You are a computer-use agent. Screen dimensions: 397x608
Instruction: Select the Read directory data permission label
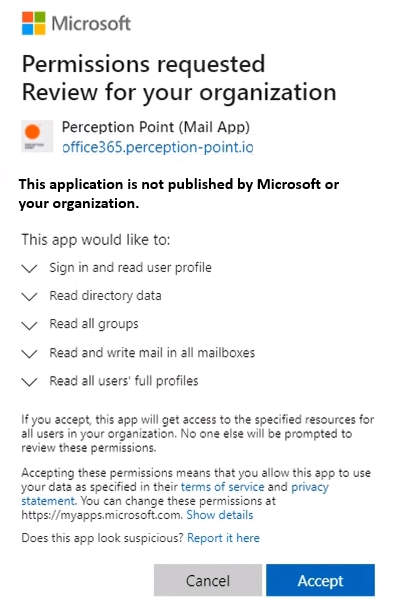point(105,296)
